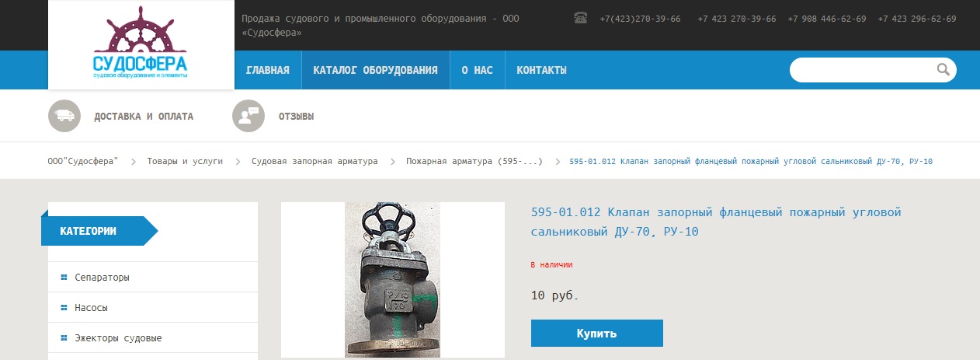This screenshot has width=980, height=360.
Task: Open Каталог оборудования menu
Action: (x=375, y=70)
